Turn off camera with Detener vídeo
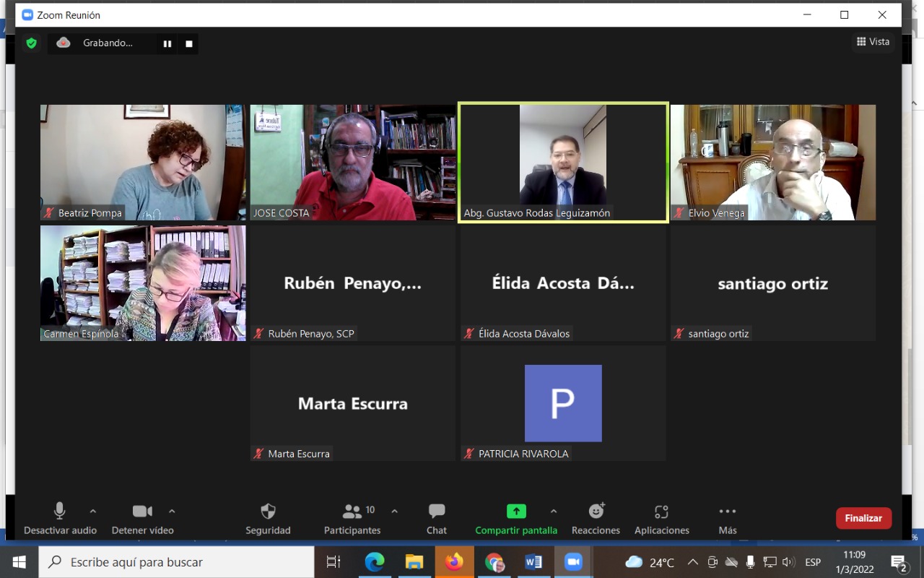This screenshot has height=578, width=924. point(142,512)
